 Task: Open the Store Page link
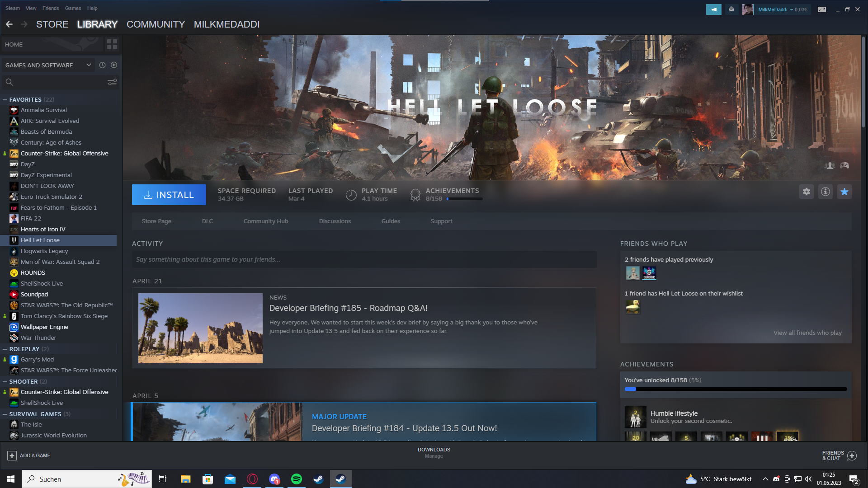click(x=156, y=221)
